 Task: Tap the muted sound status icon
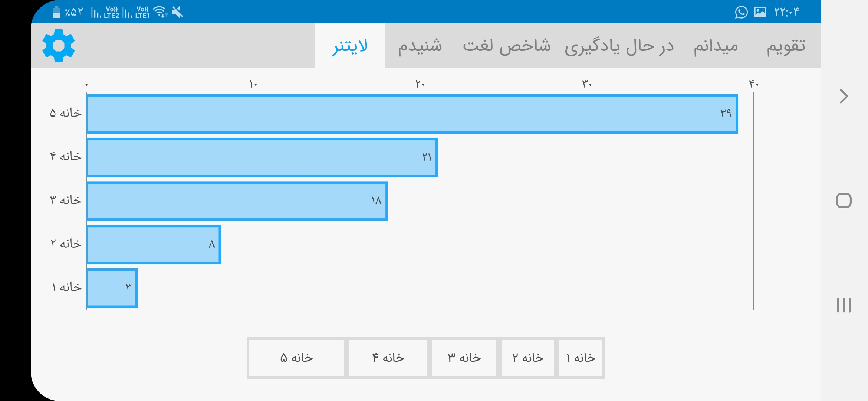coord(178,12)
